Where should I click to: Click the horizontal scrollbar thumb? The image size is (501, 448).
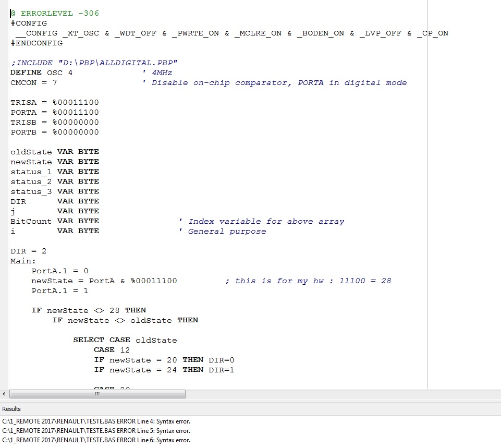97,394
